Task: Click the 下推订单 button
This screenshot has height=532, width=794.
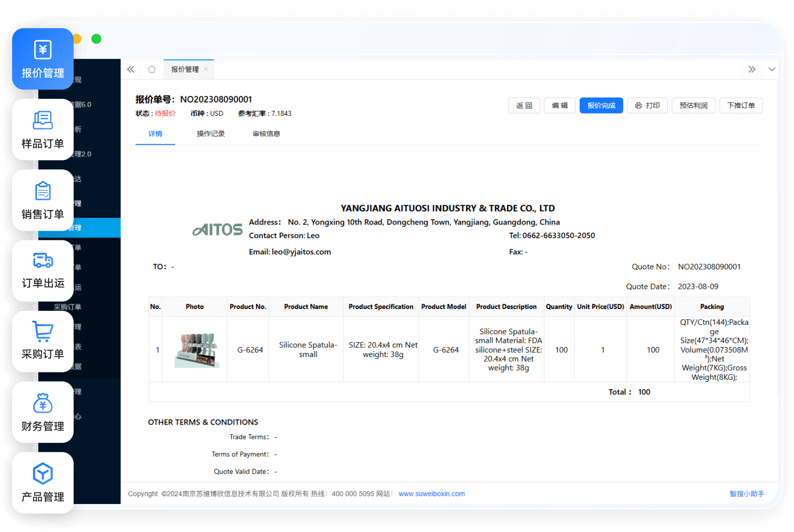Action: [741, 105]
